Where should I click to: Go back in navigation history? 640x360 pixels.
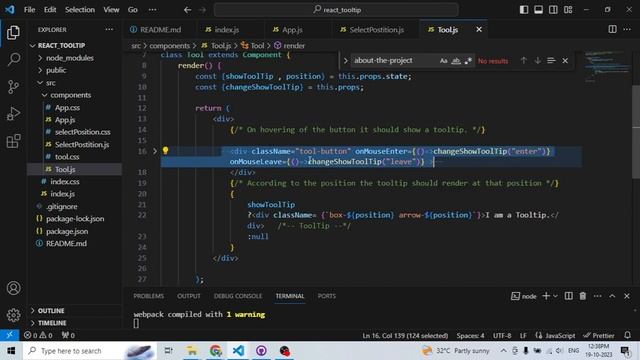coord(187,10)
